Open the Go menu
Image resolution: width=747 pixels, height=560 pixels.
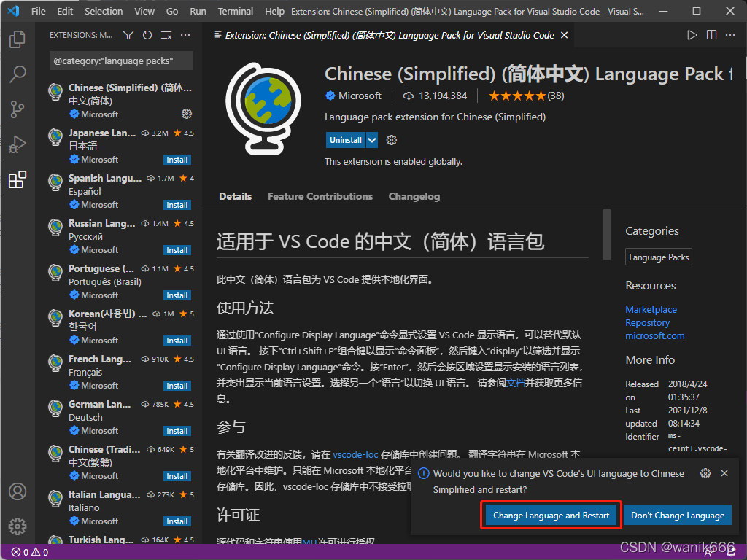[172, 11]
